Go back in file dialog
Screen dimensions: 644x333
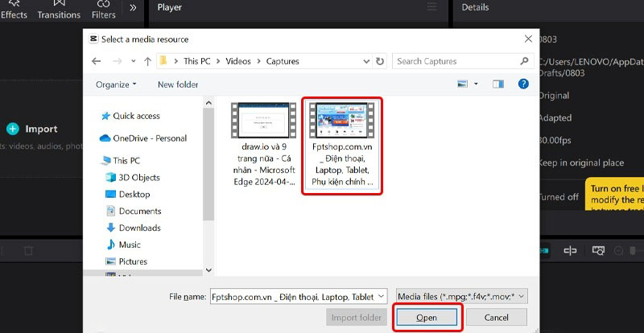point(96,61)
